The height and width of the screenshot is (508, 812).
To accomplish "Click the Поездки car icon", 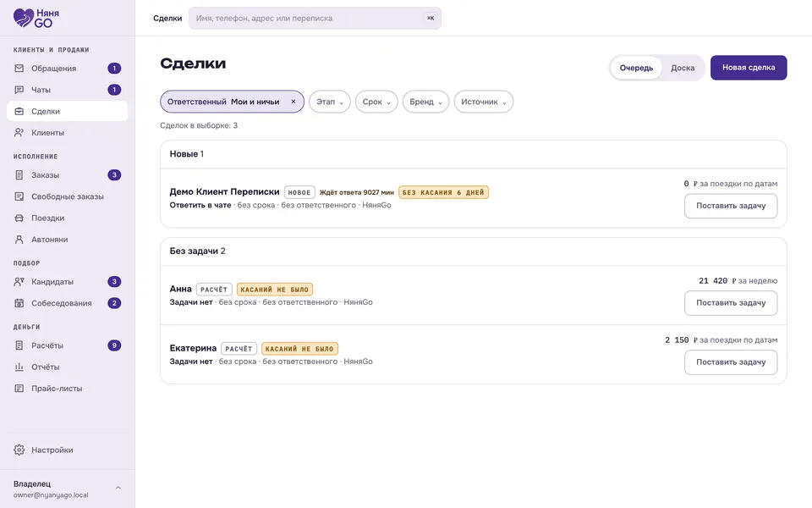I will pyautogui.click(x=19, y=218).
